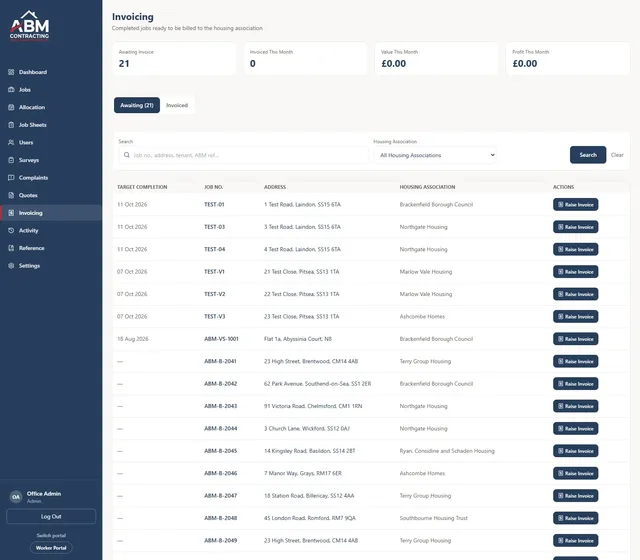Click the Invoicing receipt icon in sidebar
The image size is (640, 560).
click(x=11, y=213)
